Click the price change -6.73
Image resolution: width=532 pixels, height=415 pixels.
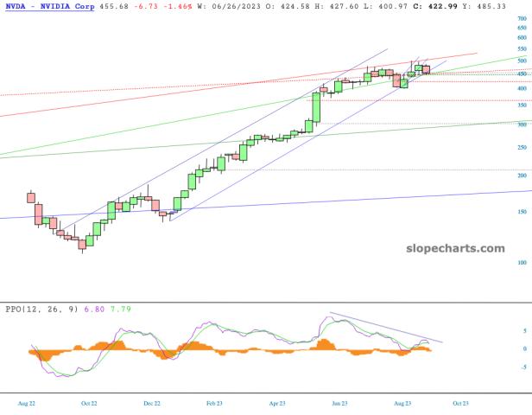146,6
